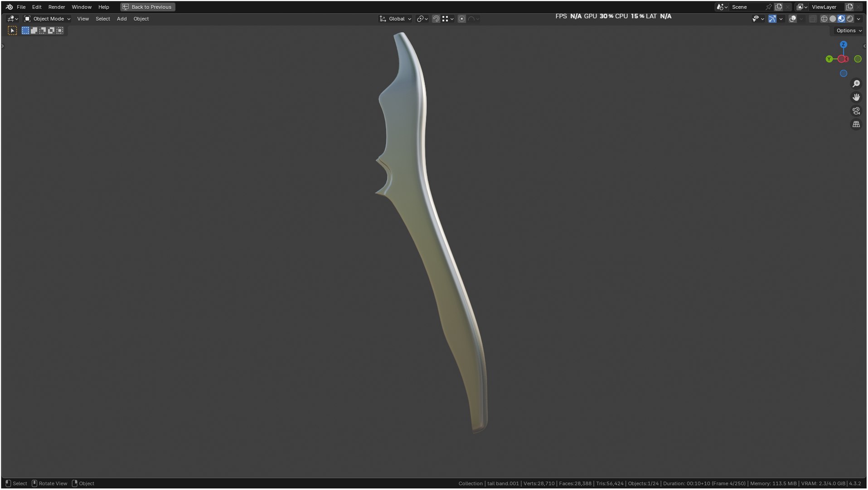Click the negative Z blue gizmo circle
The width and height of the screenshot is (868, 490).
[x=843, y=73]
